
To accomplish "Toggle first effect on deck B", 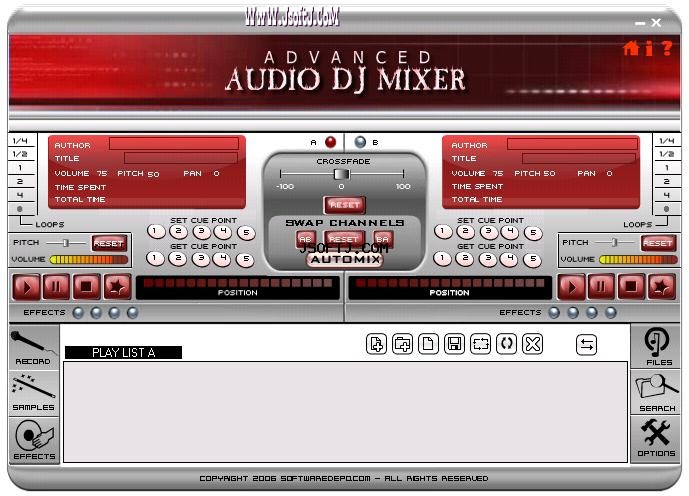I will tap(554, 312).
